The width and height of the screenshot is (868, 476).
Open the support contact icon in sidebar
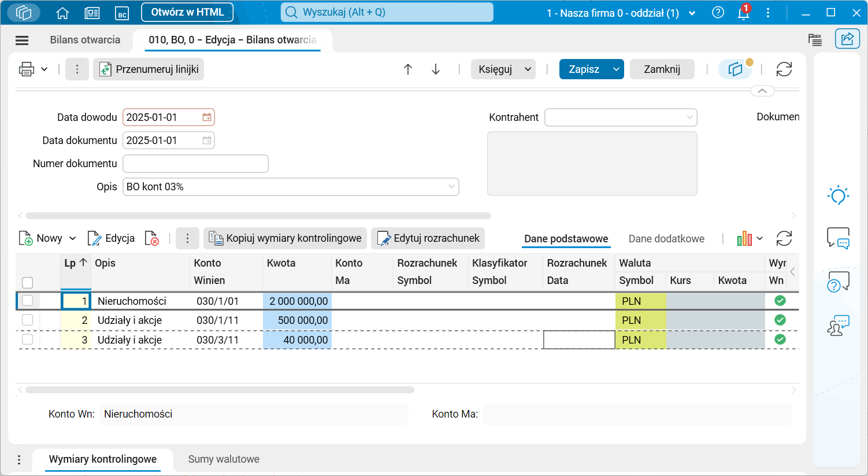pos(839,325)
